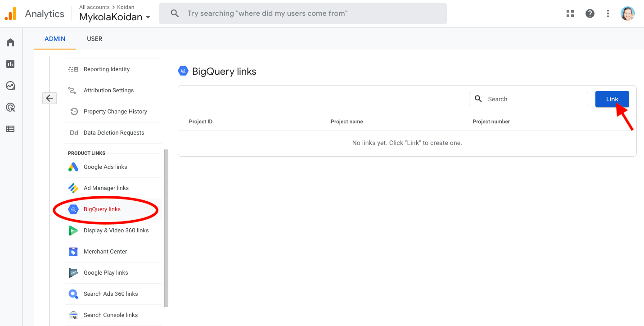644x326 pixels.
Task: Focus the top 'Try searching' search box
Action: point(303,14)
